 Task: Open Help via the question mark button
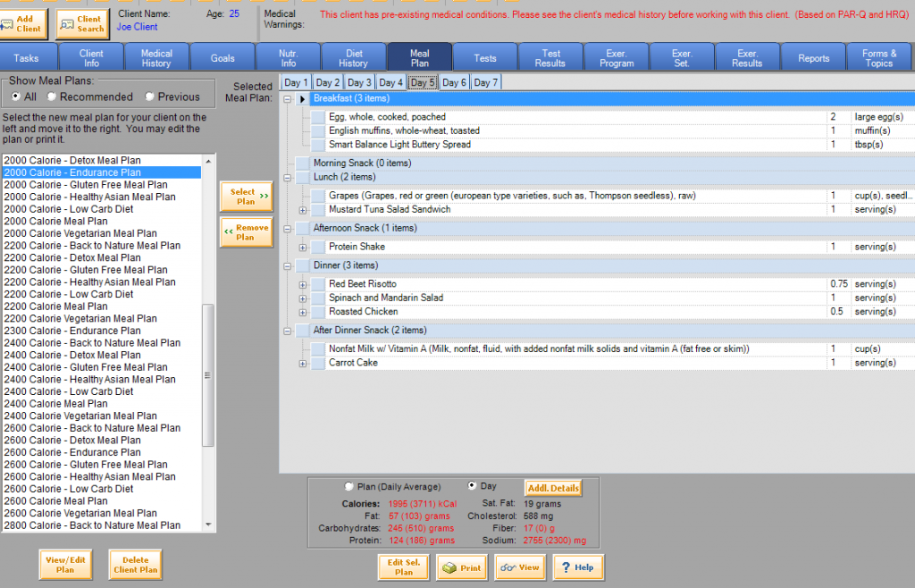577,567
